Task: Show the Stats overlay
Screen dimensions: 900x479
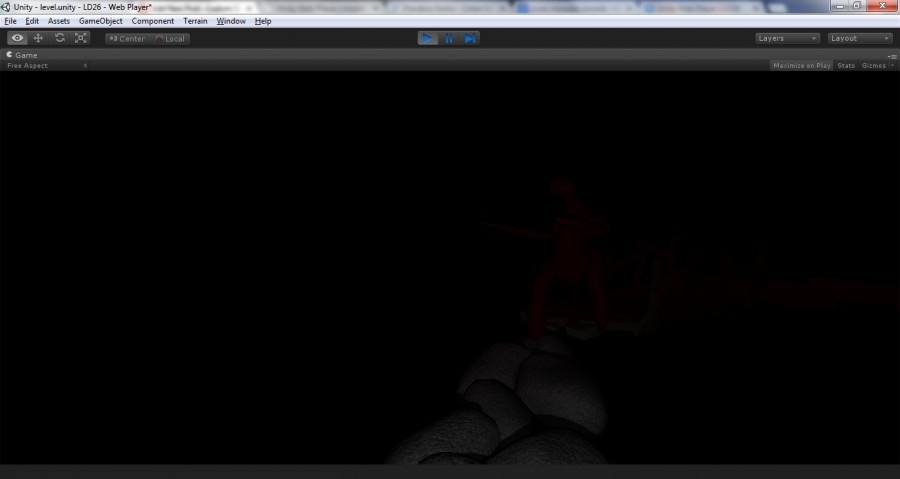Action: (x=845, y=65)
